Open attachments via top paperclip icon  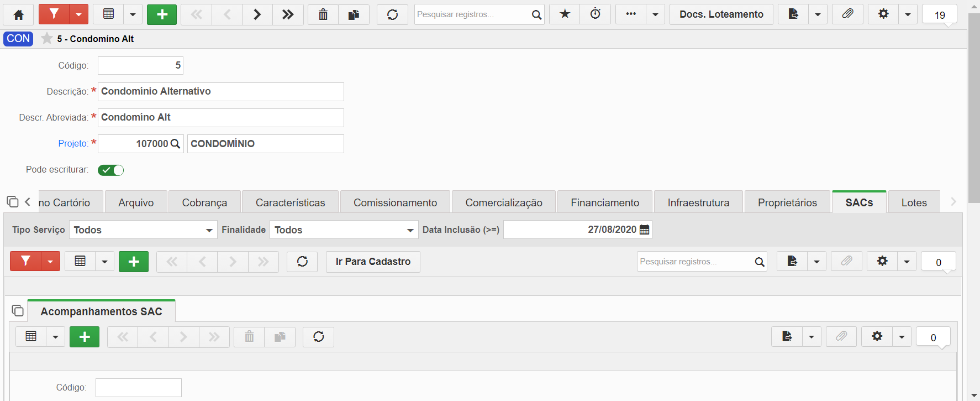847,14
